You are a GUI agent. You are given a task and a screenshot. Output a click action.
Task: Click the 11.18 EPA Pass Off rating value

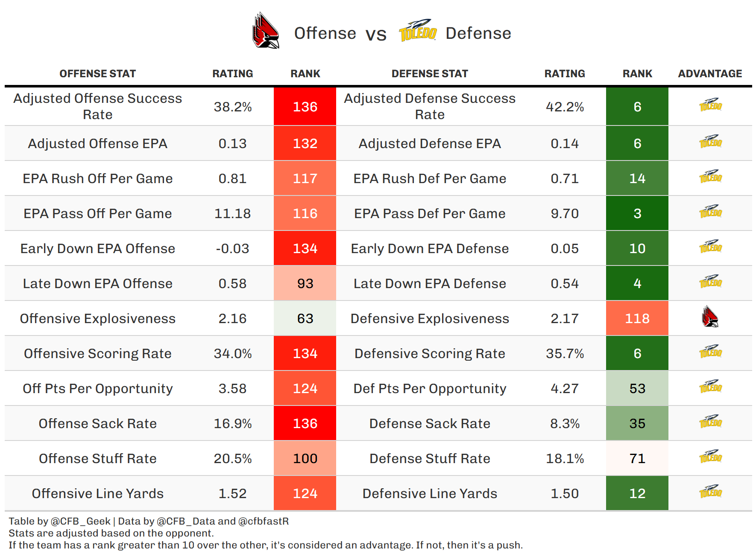tap(233, 213)
